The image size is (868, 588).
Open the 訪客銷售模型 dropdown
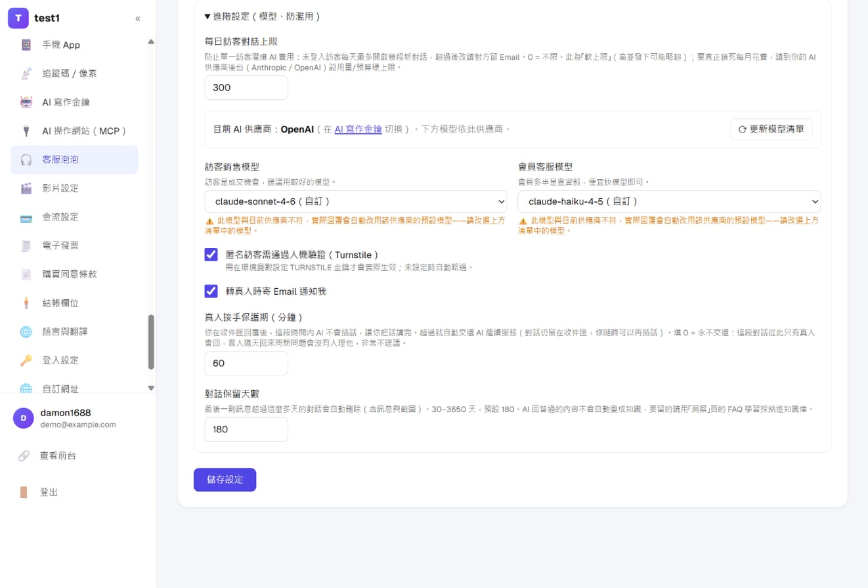click(356, 201)
